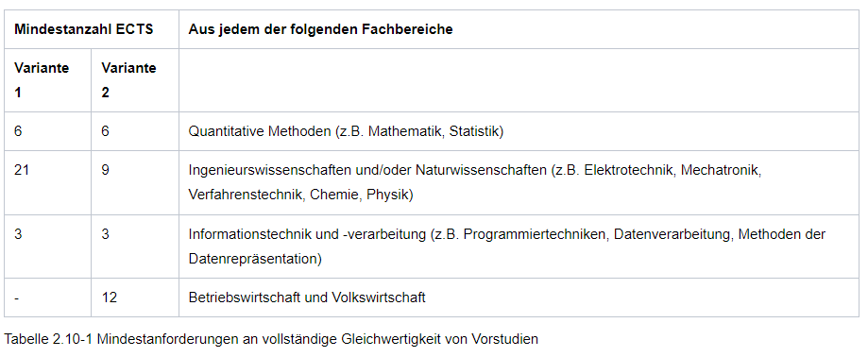Click Variante 1 value 3 in Informationstechnik row

(18, 234)
